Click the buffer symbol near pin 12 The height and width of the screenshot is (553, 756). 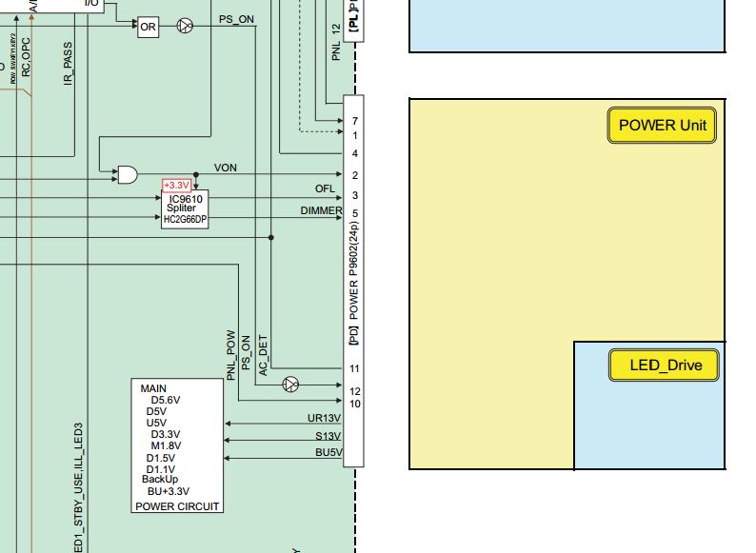(290, 385)
